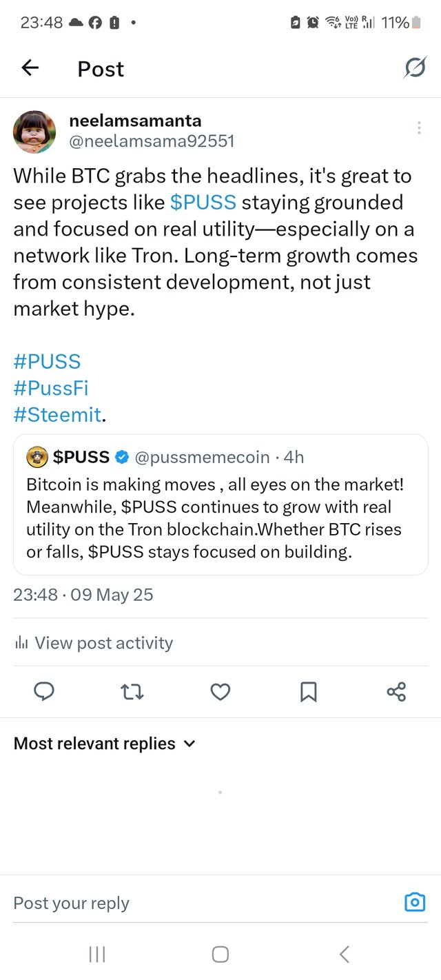
Task: Tap the reply speech bubble icon
Action: pyautogui.click(x=44, y=691)
